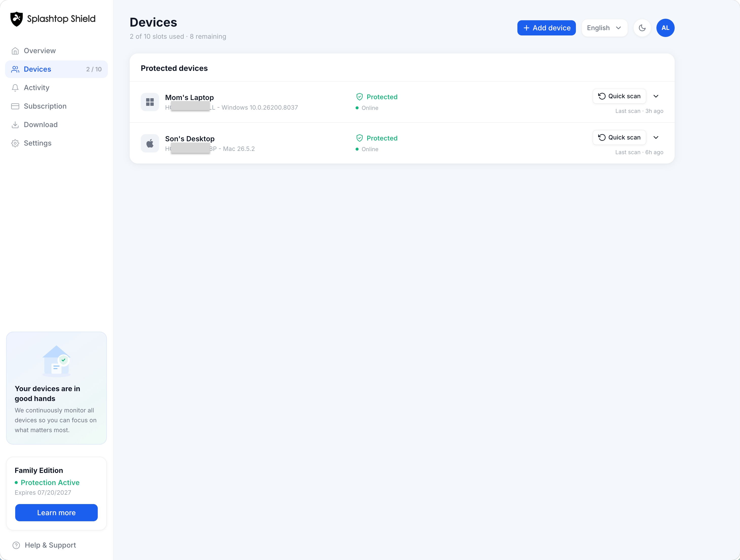Click the 'Expires 07/20/2027' text

[x=43, y=492]
